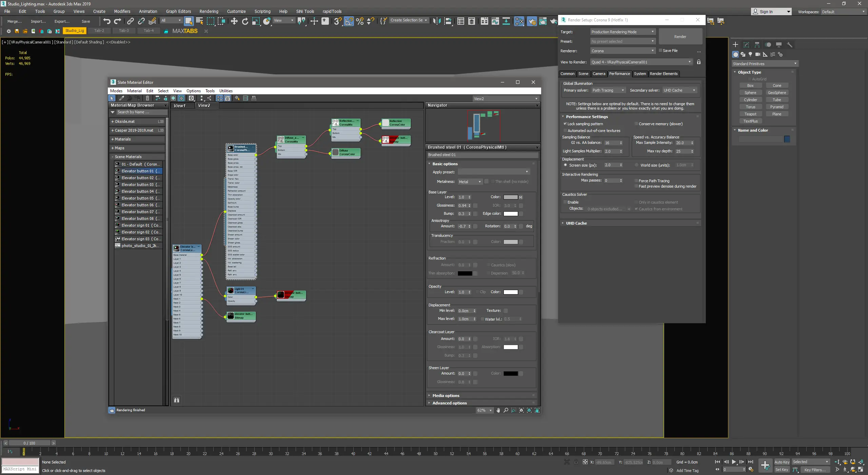Select the Select and Move tool
This screenshot has height=475, width=868.
234,21
